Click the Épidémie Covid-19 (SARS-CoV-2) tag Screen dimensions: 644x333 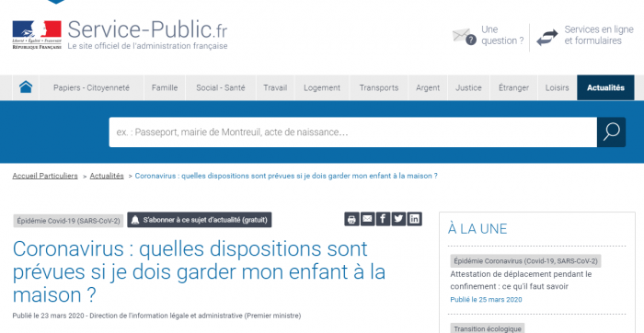pyautogui.click(x=68, y=221)
